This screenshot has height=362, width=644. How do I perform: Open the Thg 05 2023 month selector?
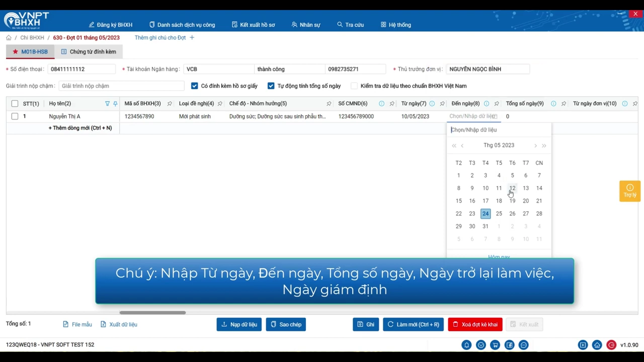499,145
